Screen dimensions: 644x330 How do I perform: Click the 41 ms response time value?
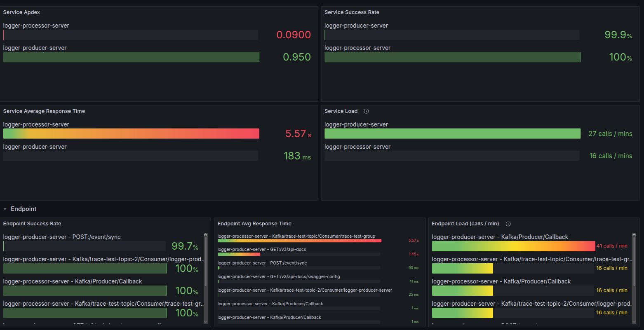coord(414,281)
